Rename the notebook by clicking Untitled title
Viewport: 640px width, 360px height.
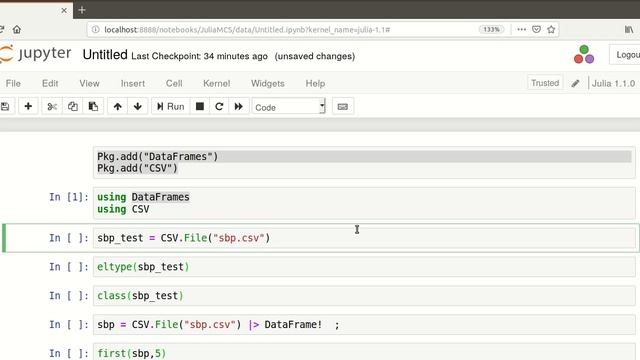[105, 55]
